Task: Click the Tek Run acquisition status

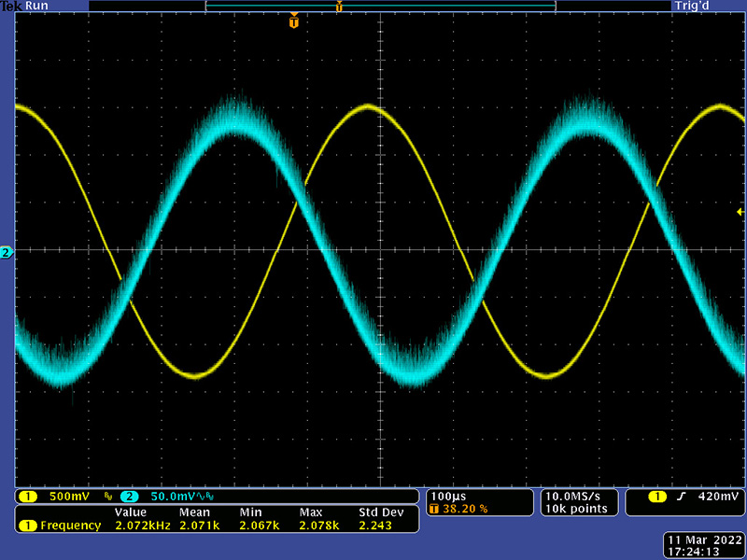Action: tap(25, 6)
